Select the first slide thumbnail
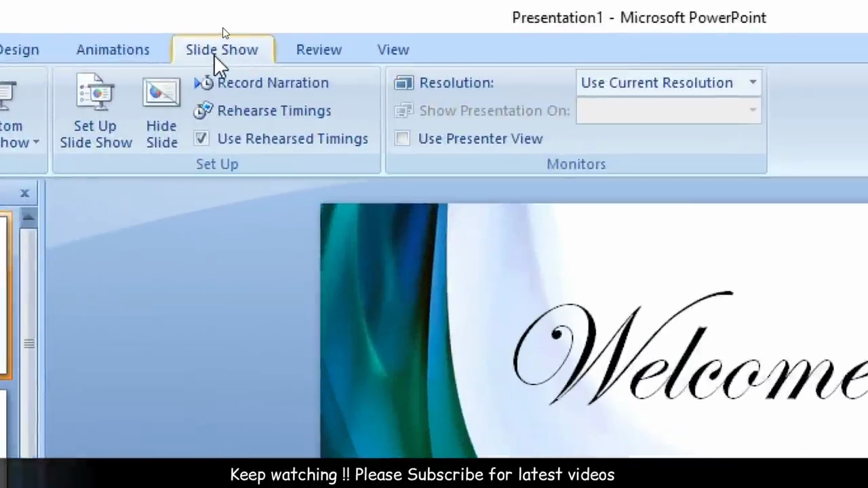The height and width of the screenshot is (488, 868). pos(5,295)
